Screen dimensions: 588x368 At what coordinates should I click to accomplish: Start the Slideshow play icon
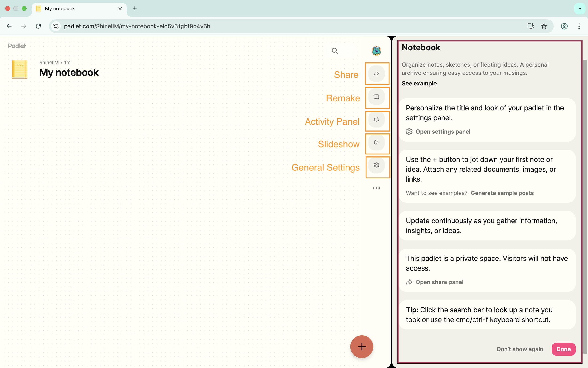tap(376, 142)
